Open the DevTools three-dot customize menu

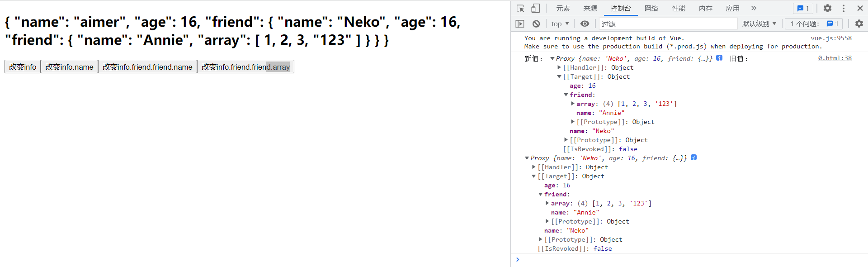(x=844, y=9)
